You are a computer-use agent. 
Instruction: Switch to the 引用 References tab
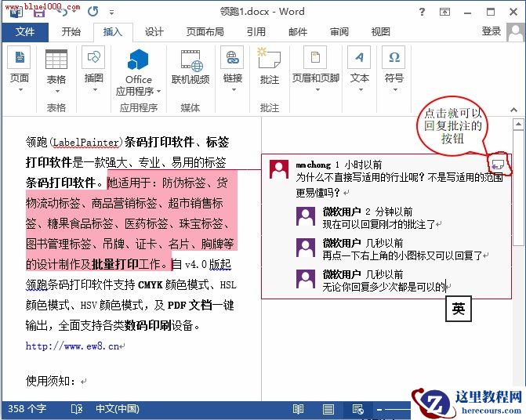click(x=256, y=32)
